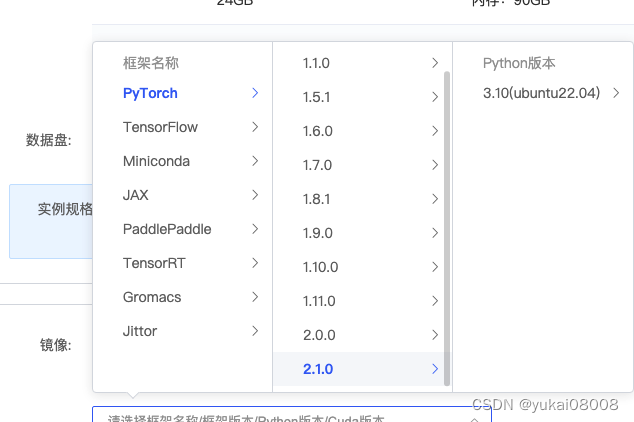Select JAX framework option
The width and height of the screenshot is (634, 422).
click(182, 195)
